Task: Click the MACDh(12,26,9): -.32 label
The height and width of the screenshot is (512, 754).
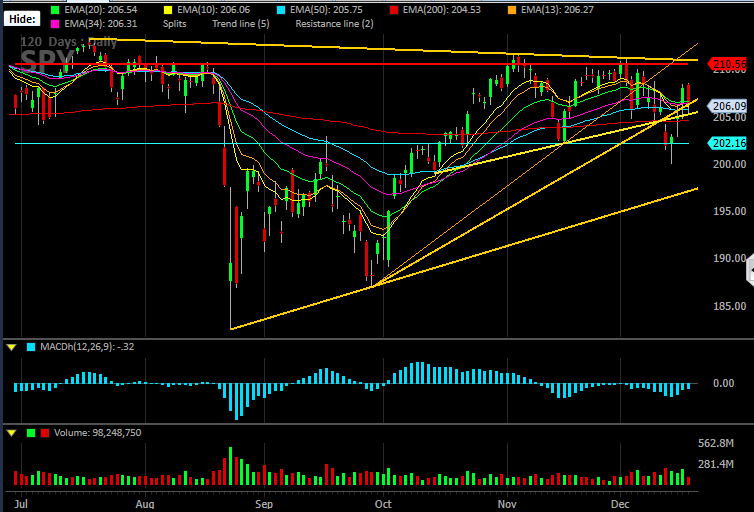Action: (x=87, y=347)
